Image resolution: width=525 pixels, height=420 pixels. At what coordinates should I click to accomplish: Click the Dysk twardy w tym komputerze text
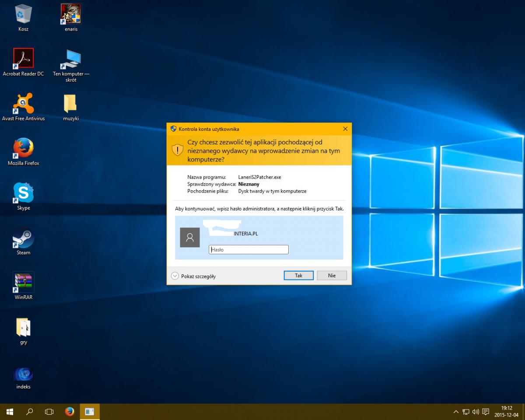(272, 191)
